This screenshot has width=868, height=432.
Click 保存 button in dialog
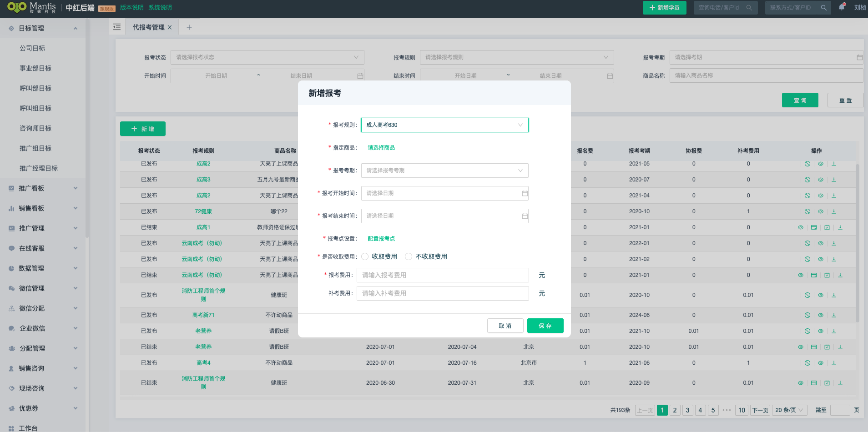coord(545,326)
